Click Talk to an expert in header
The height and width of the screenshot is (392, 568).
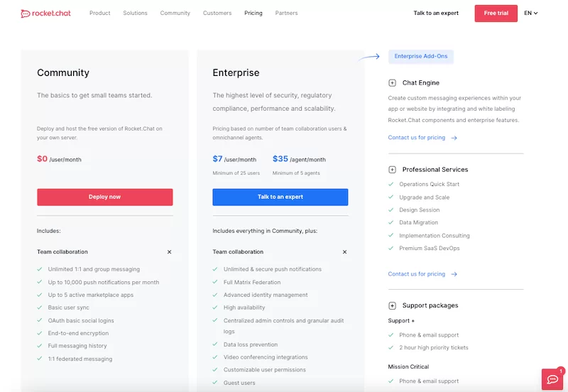pyautogui.click(x=436, y=13)
